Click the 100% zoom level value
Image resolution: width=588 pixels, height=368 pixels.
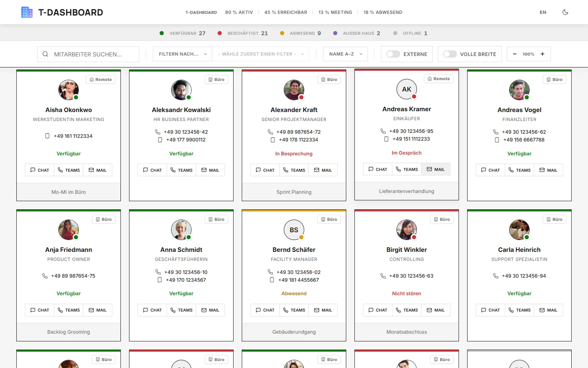[528, 54]
